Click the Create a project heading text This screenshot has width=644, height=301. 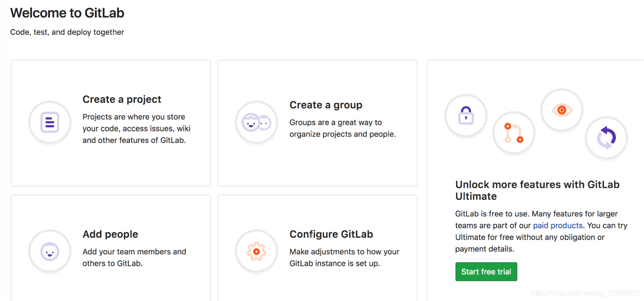tap(122, 99)
